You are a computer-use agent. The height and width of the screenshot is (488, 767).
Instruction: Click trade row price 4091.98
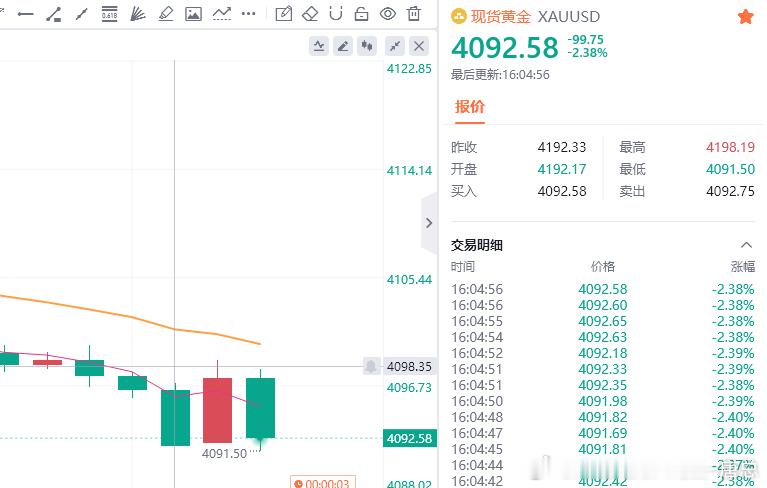click(x=603, y=401)
